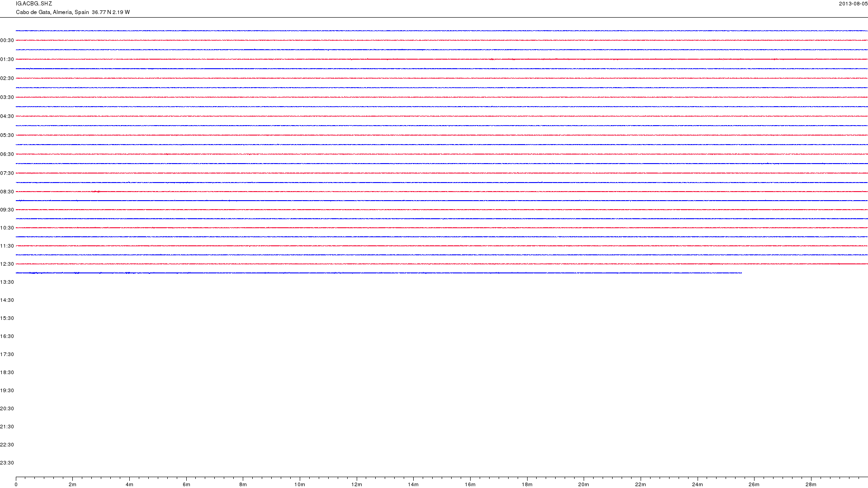Click the 0 minute axis tick label

click(x=16, y=485)
